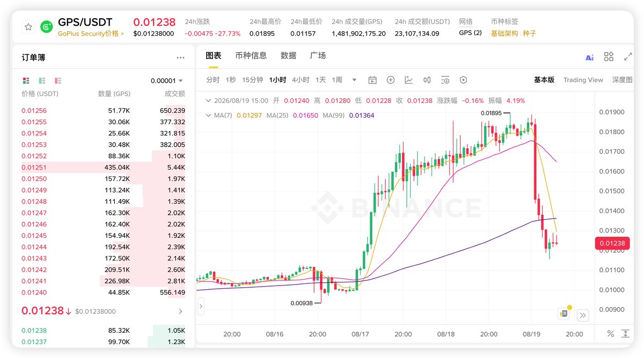Select the Trading View chart mode

[x=583, y=79]
